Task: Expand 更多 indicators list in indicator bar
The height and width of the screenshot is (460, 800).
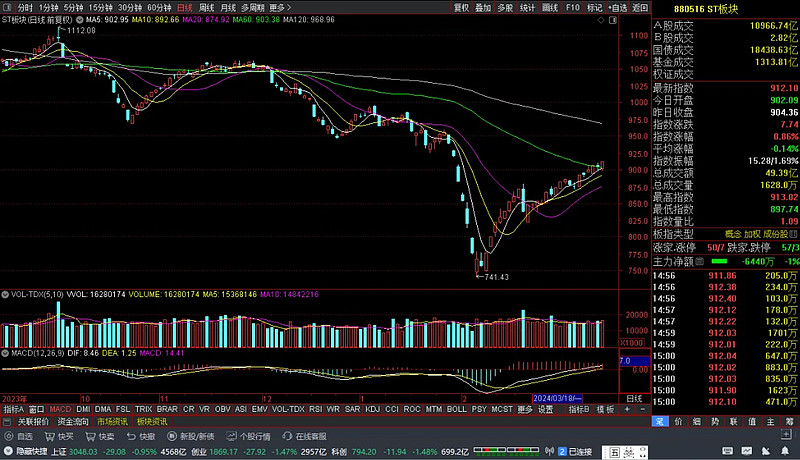Action: (x=525, y=409)
